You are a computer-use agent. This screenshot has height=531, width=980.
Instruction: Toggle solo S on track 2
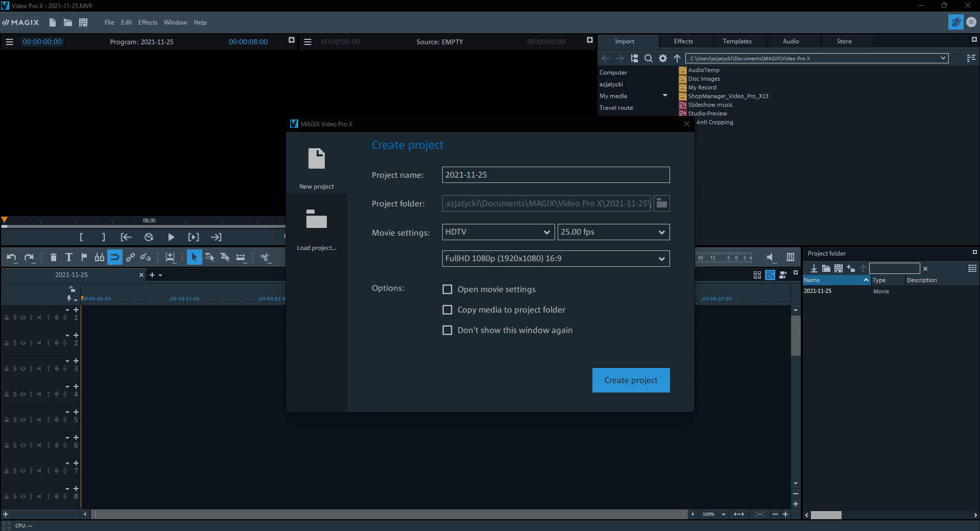click(15, 343)
